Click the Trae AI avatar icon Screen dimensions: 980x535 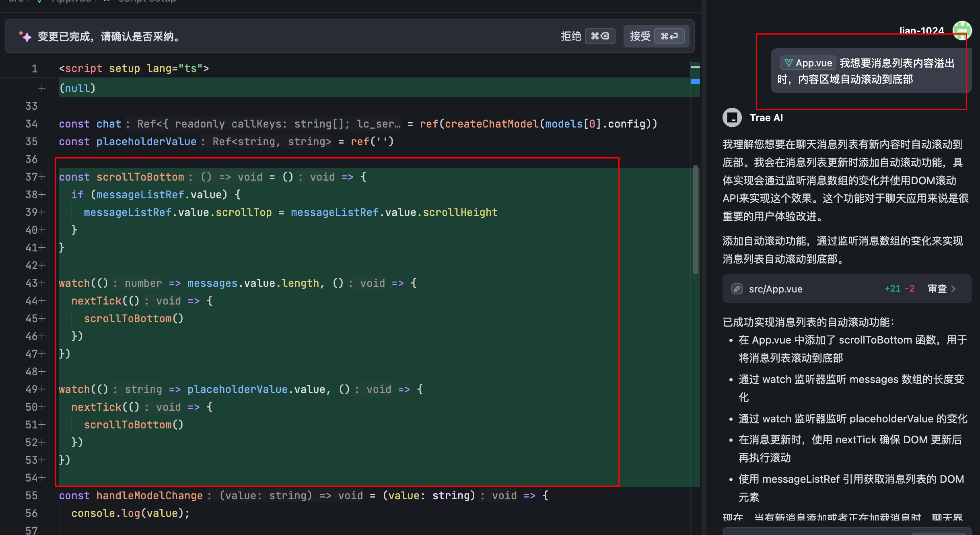[x=732, y=117]
